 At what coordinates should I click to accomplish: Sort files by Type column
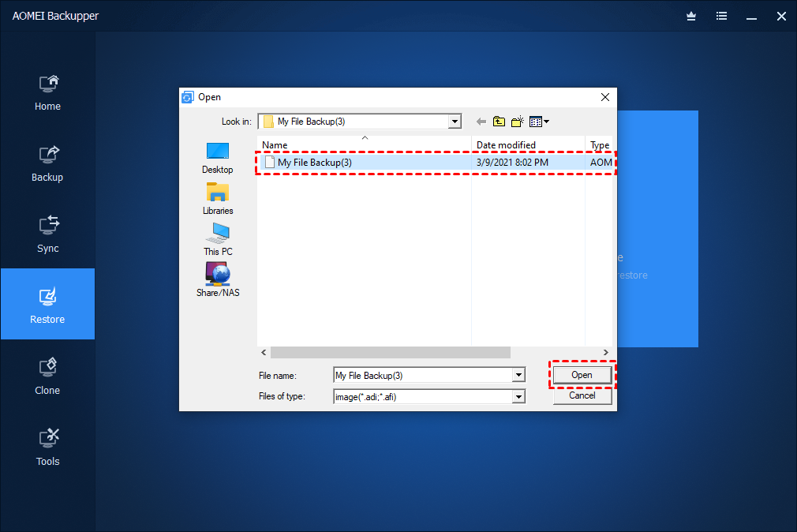599,145
